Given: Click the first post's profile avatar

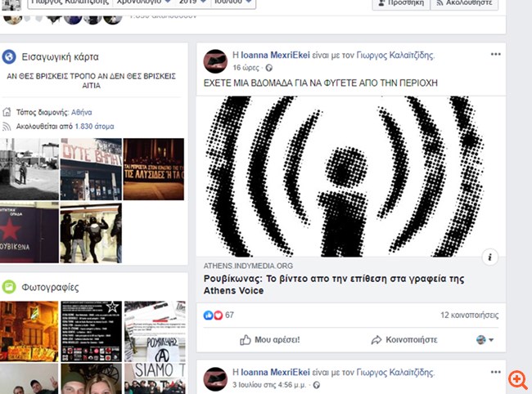Looking at the screenshot, I should [215, 61].
